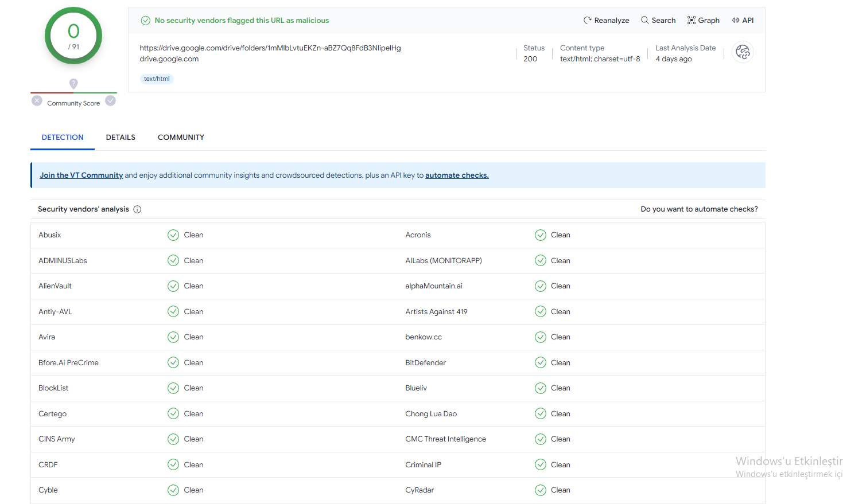Click the green check next to BitDefender

click(x=541, y=362)
